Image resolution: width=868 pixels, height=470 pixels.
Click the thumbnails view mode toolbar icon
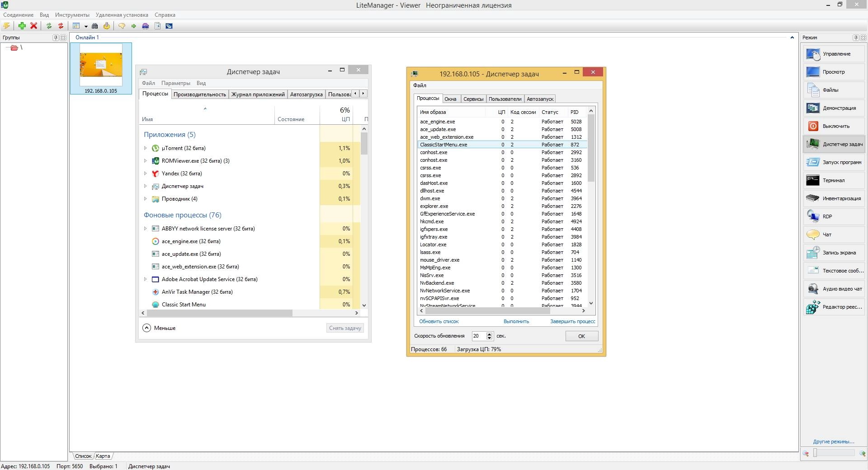pyautogui.click(x=76, y=26)
